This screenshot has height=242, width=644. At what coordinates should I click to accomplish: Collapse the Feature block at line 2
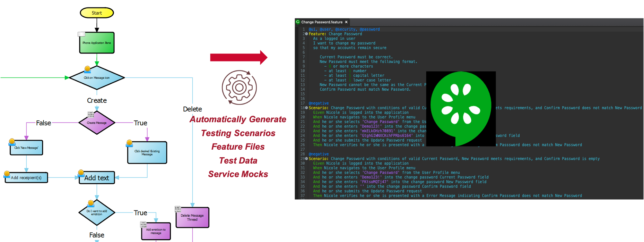tap(306, 34)
